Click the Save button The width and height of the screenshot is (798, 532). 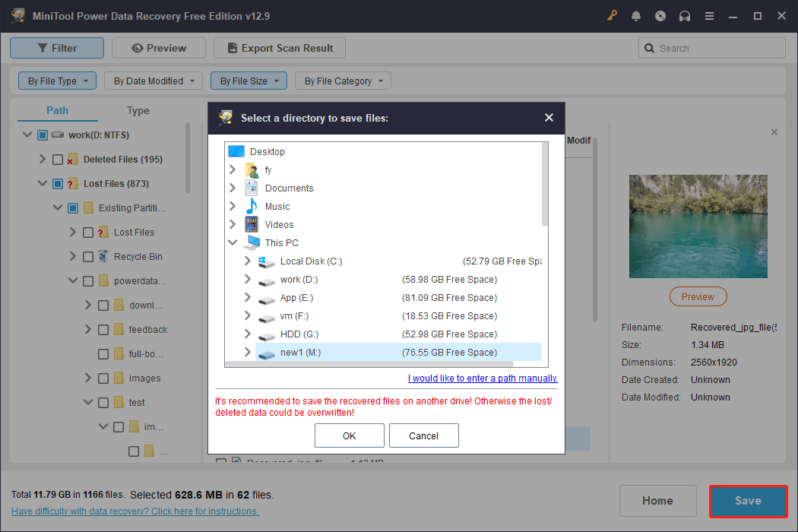tap(748, 501)
